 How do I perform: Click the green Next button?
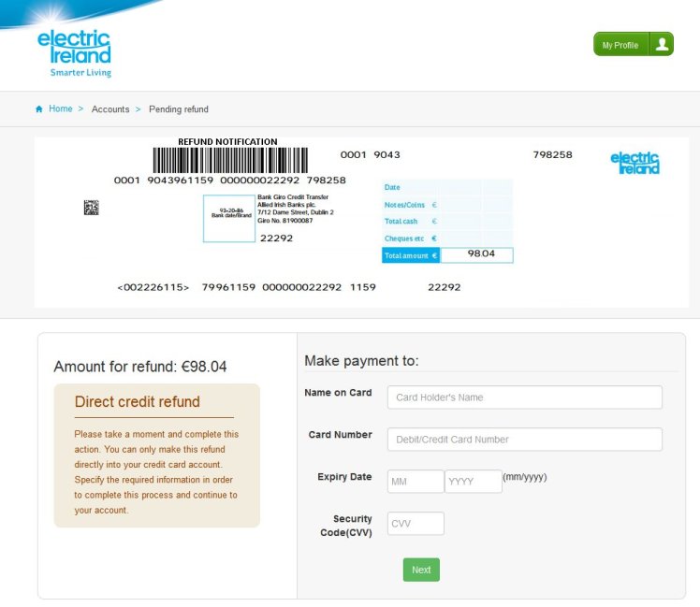pyautogui.click(x=421, y=570)
